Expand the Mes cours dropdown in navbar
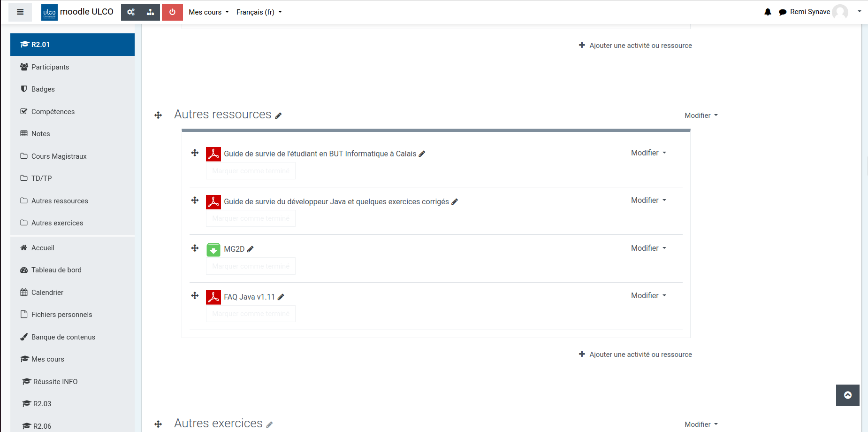Image resolution: width=868 pixels, height=432 pixels. pyautogui.click(x=208, y=12)
